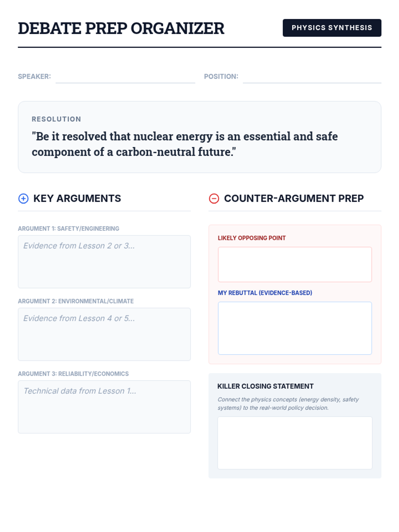This screenshot has height=532, width=399.
Task: Click the Argument 1 Safety/Engineering text box
Action: tap(104, 262)
